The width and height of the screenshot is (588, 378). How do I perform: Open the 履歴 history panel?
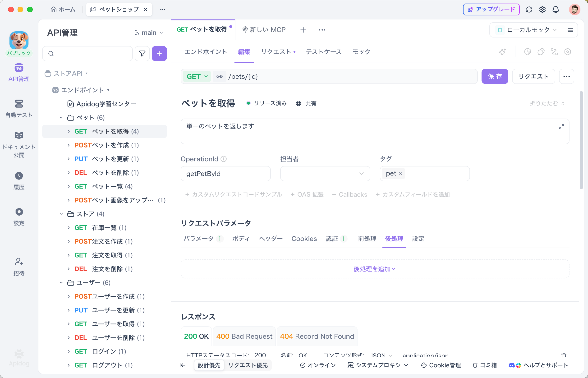(x=19, y=181)
